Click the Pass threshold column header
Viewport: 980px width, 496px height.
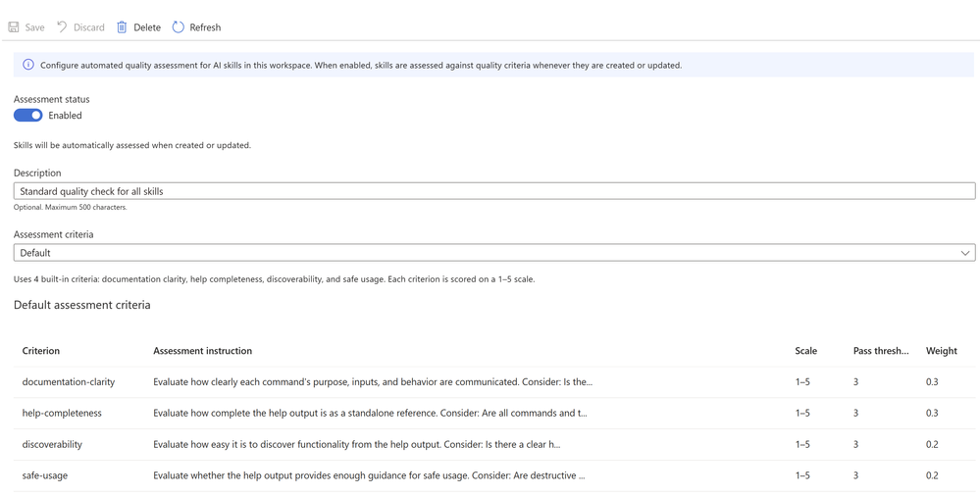881,351
